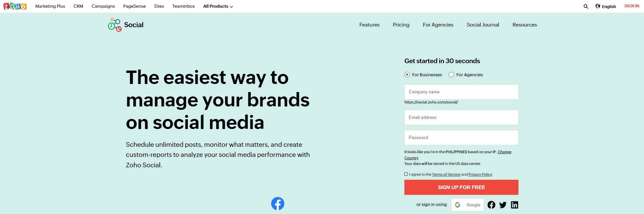Sign in using Twitter icon
The image size is (644, 214).
pos(503,205)
